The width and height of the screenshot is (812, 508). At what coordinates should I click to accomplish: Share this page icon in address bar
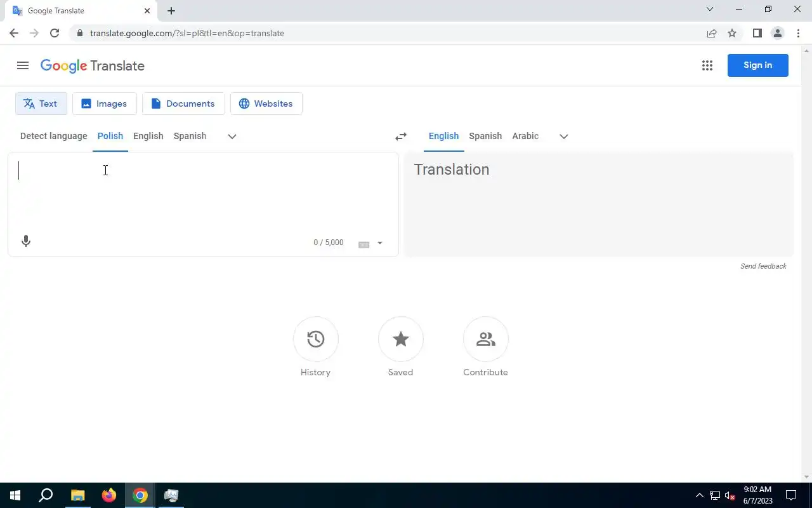712,33
